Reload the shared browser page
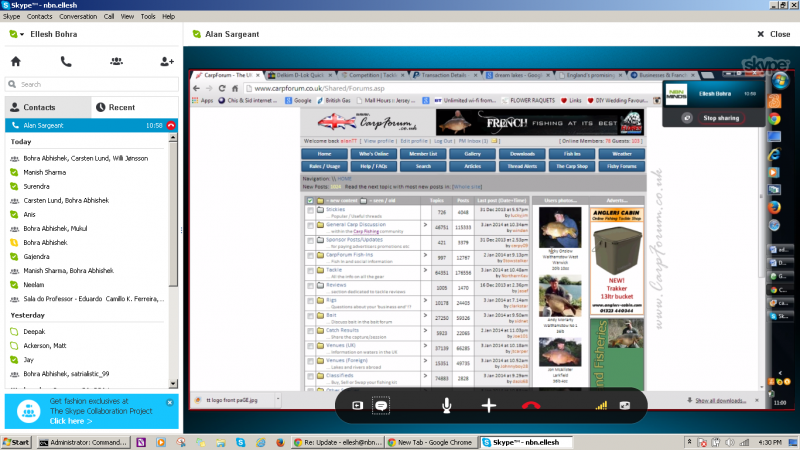 click(222, 88)
